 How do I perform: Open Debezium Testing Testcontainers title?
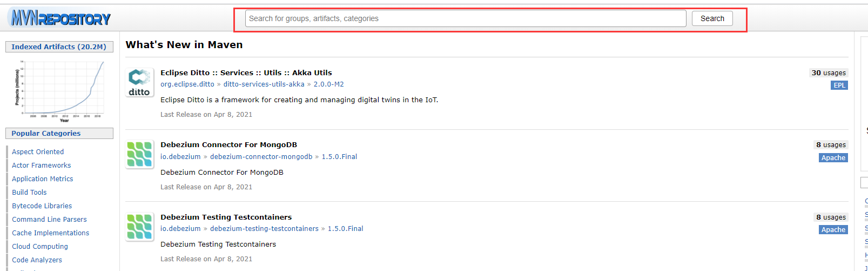(x=226, y=217)
